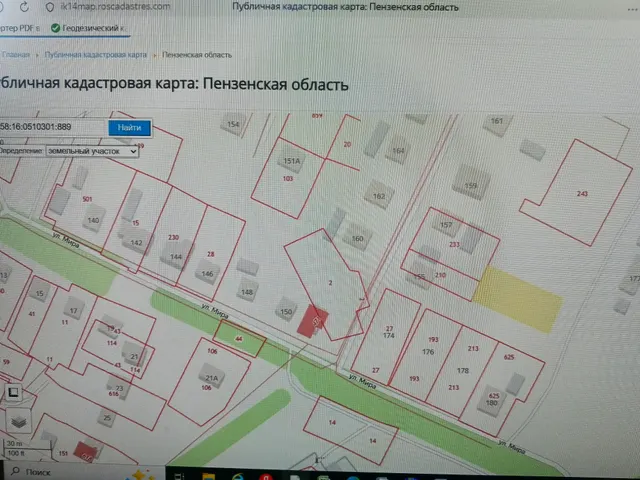The height and width of the screenshot is (480, 640).
Task: Select parcel labeled '210'
Action: pos(440,275)
